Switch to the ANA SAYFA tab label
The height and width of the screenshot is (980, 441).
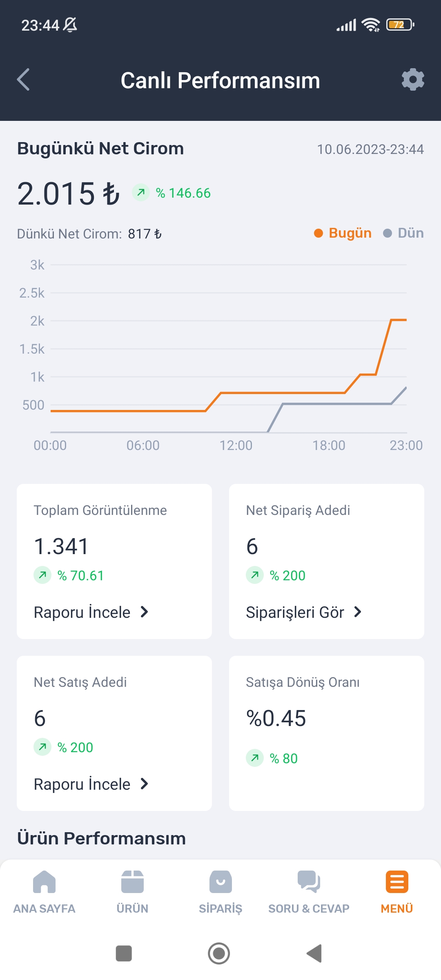[44, 909]
